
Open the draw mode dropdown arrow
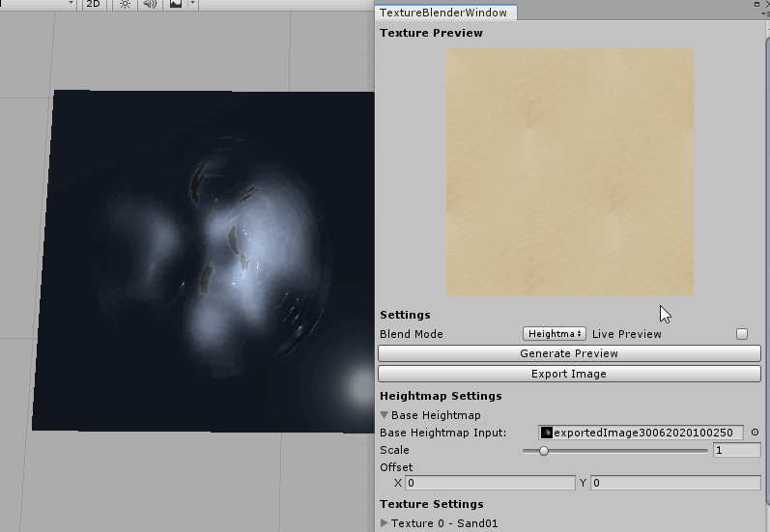click(71, 3)
